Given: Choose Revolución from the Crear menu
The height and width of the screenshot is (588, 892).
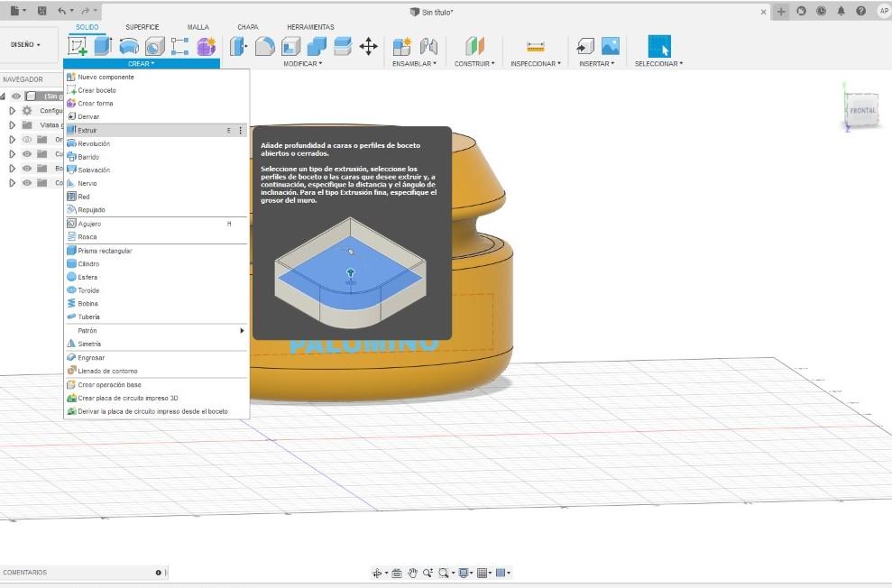Looking at the screenshot, I should click(x=156, y=144).
